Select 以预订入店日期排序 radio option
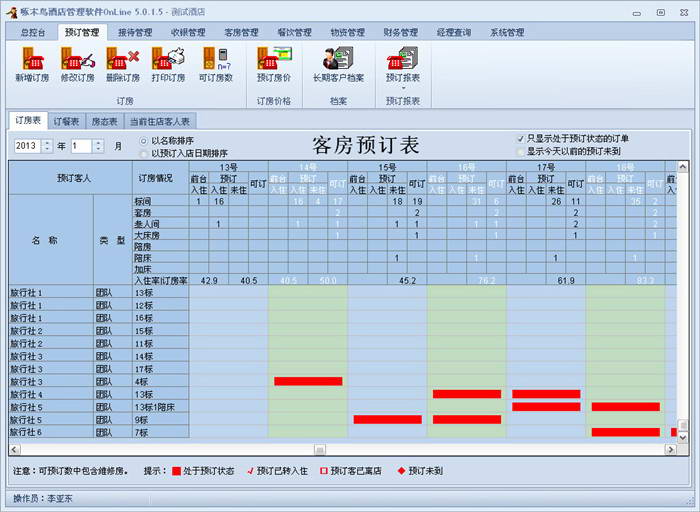 (x=143, y=154)
